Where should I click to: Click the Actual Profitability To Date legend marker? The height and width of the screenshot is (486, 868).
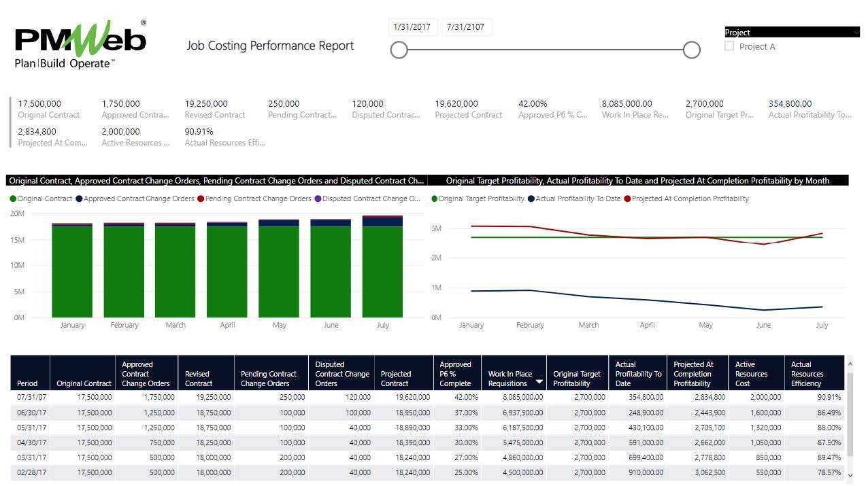(x=531, y=199)
